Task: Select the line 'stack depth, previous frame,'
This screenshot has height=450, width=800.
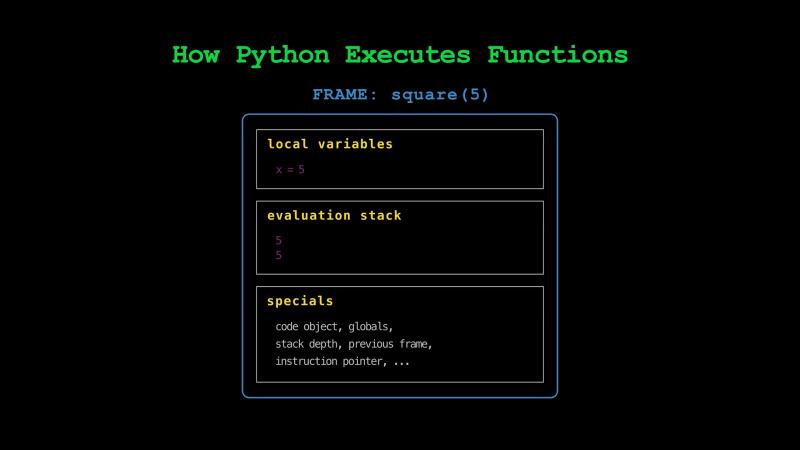Action: point(354,344)
